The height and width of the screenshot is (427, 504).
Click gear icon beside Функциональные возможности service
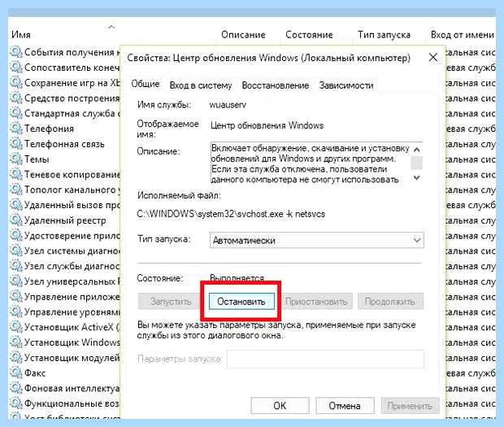tap(16, 403)
